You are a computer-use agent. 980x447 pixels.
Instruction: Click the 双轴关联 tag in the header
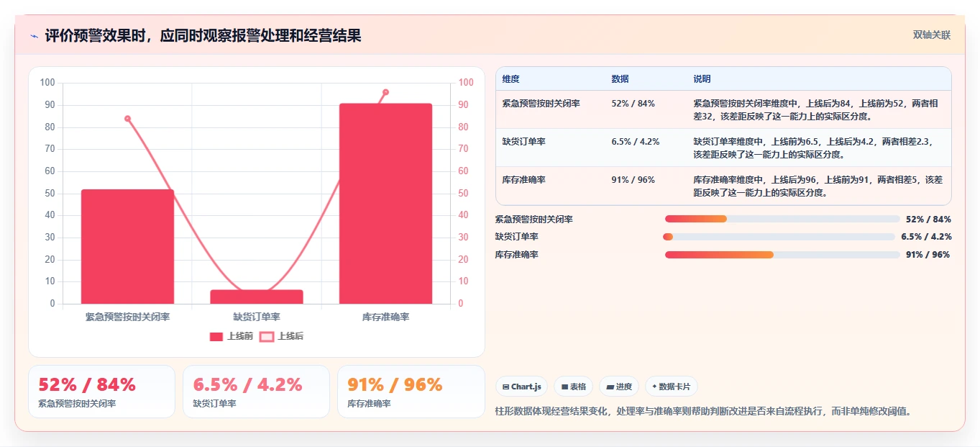point(932,35)
